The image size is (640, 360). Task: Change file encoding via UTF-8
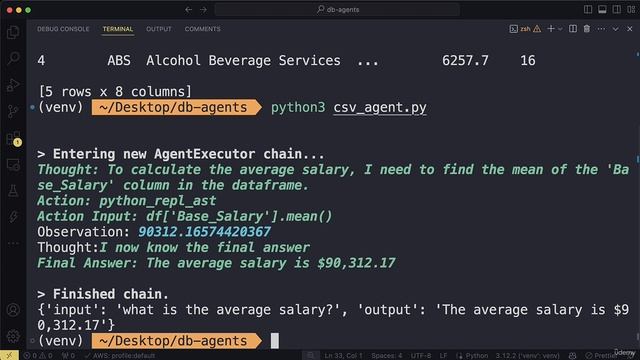click(420, 356)
